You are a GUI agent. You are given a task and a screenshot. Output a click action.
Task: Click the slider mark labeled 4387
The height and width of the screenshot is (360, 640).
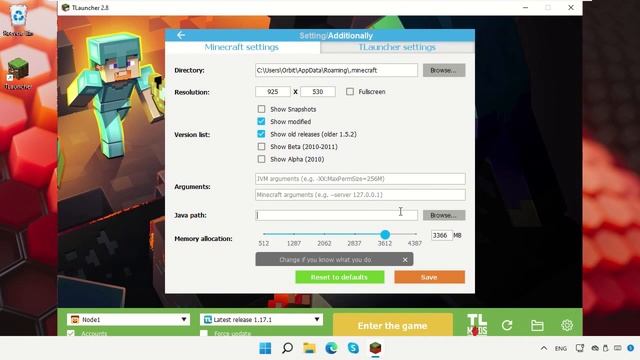coord(415,243)
